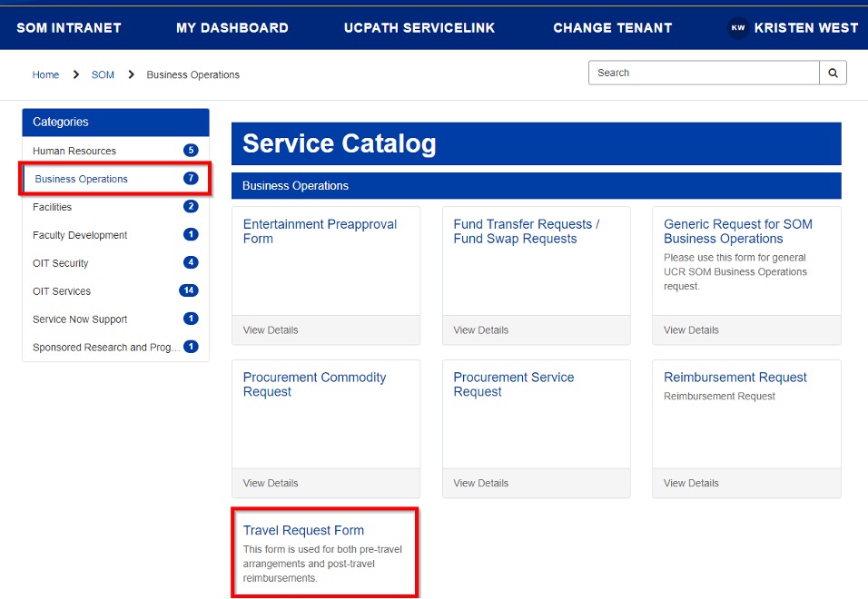This screenshot has width=868, height=599.
Task: View Details for Reimbursement Request
Action: 691,483
